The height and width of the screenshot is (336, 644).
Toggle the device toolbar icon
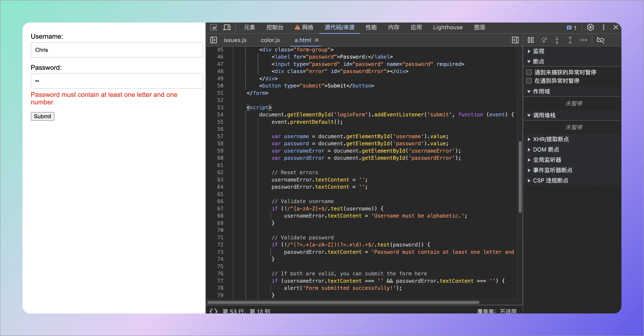(227, 27)
